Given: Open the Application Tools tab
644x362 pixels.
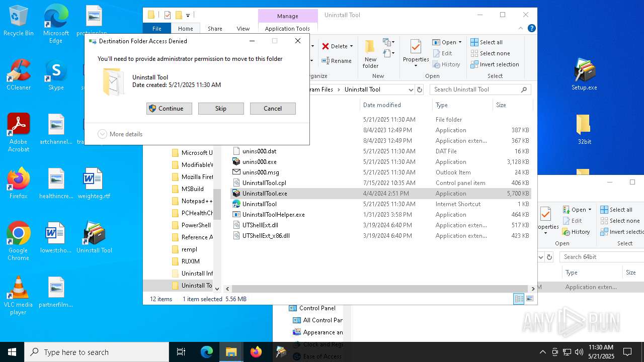Looking at the screenshot, I should (287, 29).
